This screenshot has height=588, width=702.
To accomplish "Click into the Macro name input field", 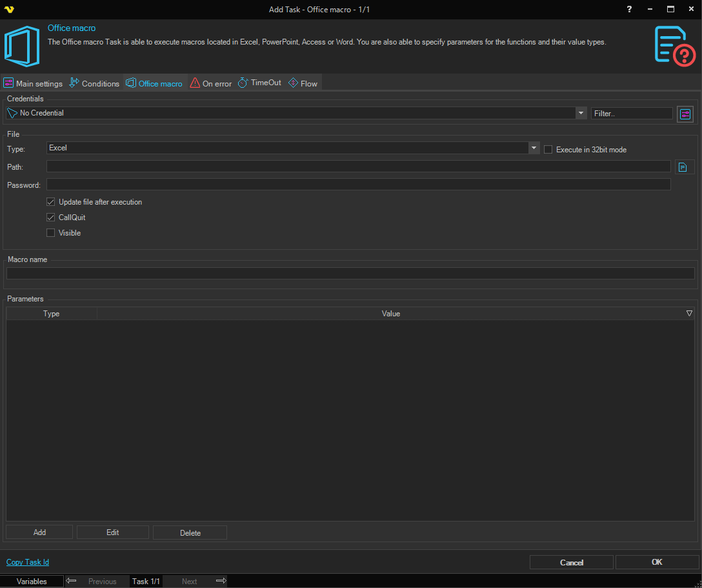I will tap(350, 274).
